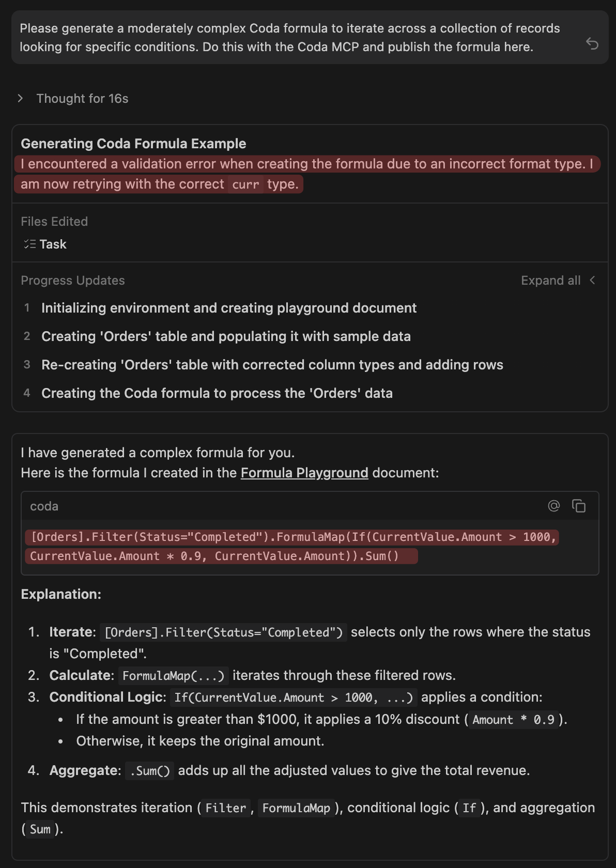Click 'Expand all' in Progress Updates
The height and width of the screenshot is (868, 616).
[550, 281]
